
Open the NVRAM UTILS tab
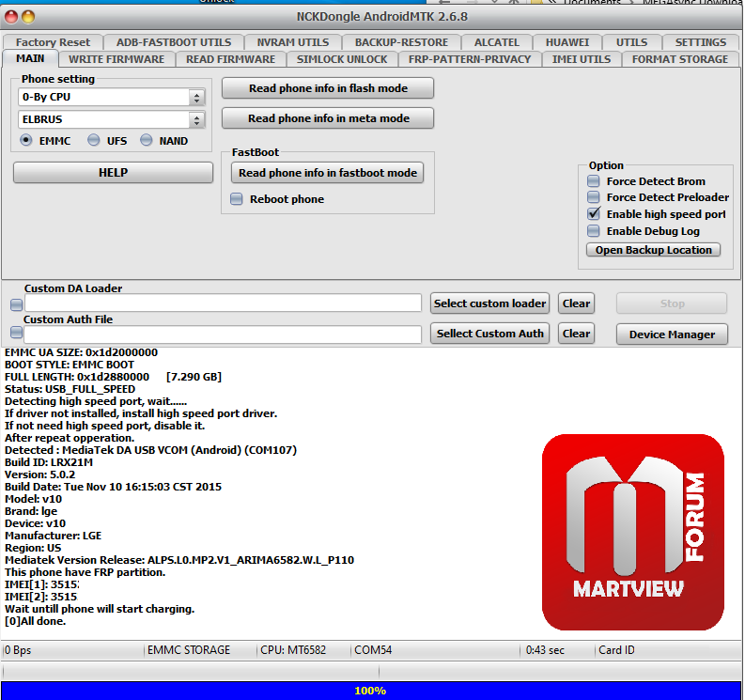click(293, 42)
